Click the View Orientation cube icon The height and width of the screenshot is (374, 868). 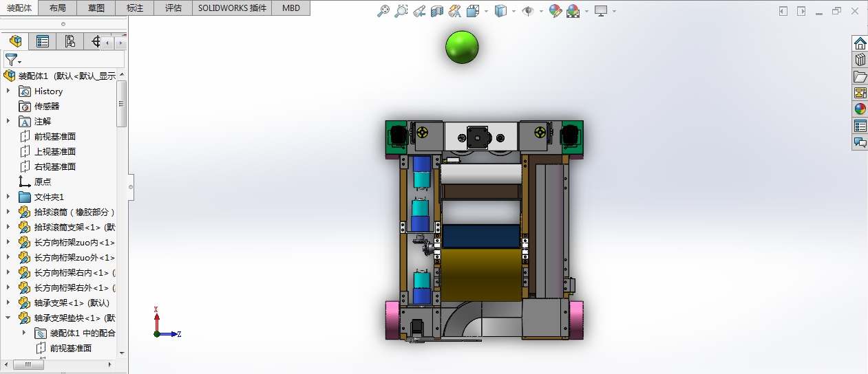472,11
